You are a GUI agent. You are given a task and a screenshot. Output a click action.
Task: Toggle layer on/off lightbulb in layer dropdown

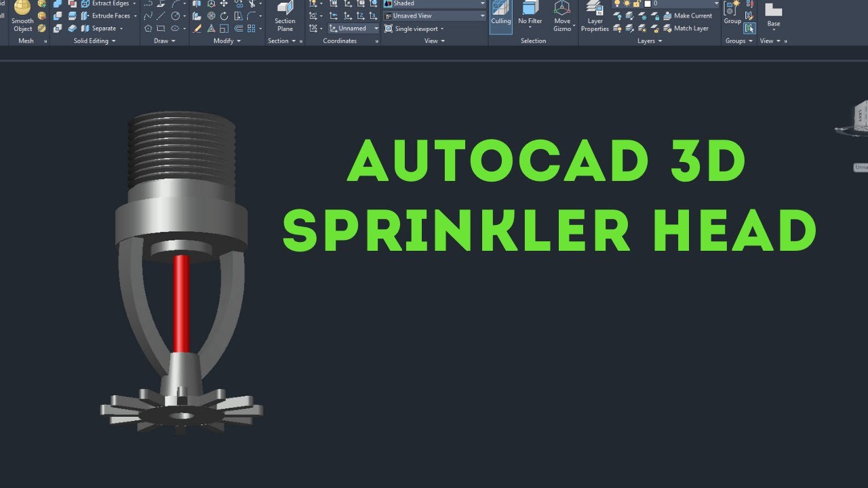click(617, 3)
